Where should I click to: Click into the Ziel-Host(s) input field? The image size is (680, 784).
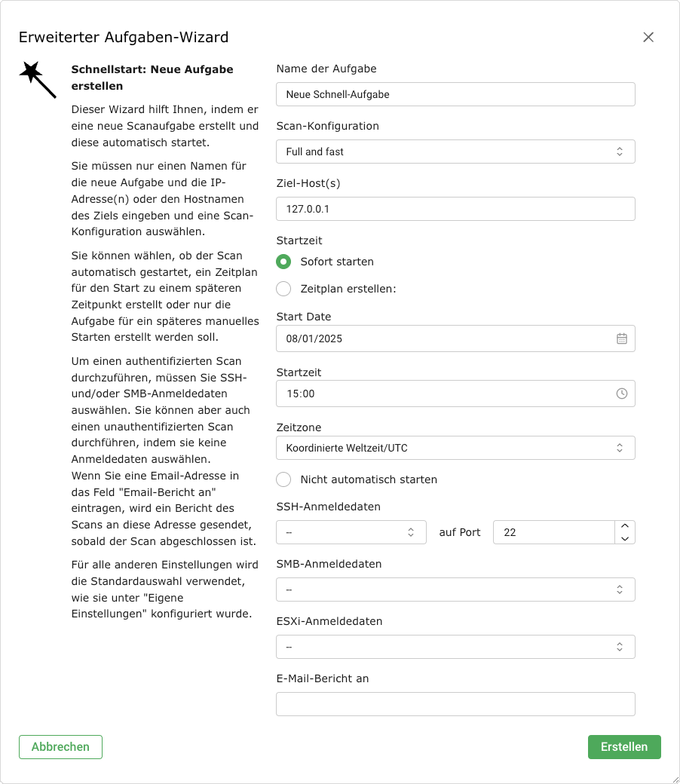(455, 209)
